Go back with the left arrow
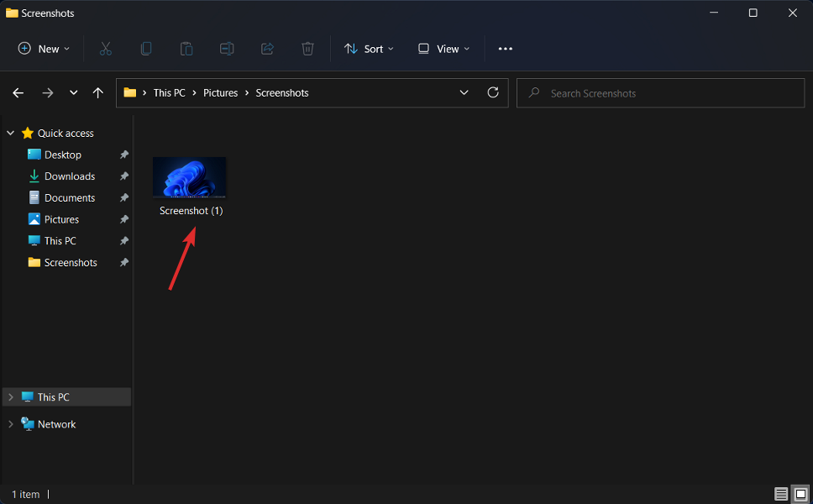The width and height of the screenshot is (813, 504). (18, 92)
